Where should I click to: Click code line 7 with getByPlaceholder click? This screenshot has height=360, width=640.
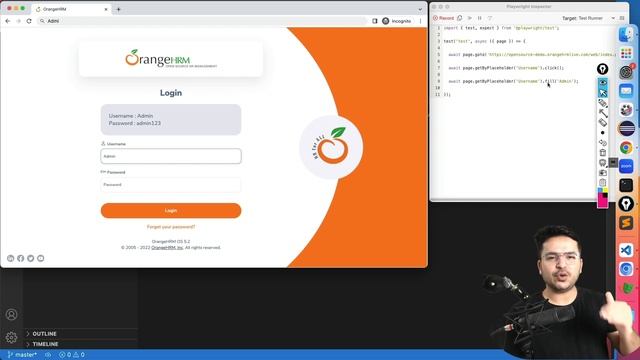click(506, 68)
